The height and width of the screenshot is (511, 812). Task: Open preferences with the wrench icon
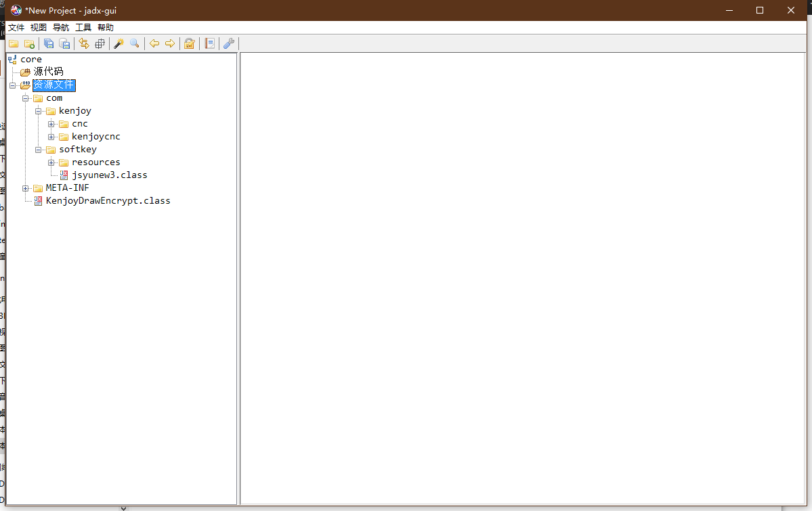[229, 44]
